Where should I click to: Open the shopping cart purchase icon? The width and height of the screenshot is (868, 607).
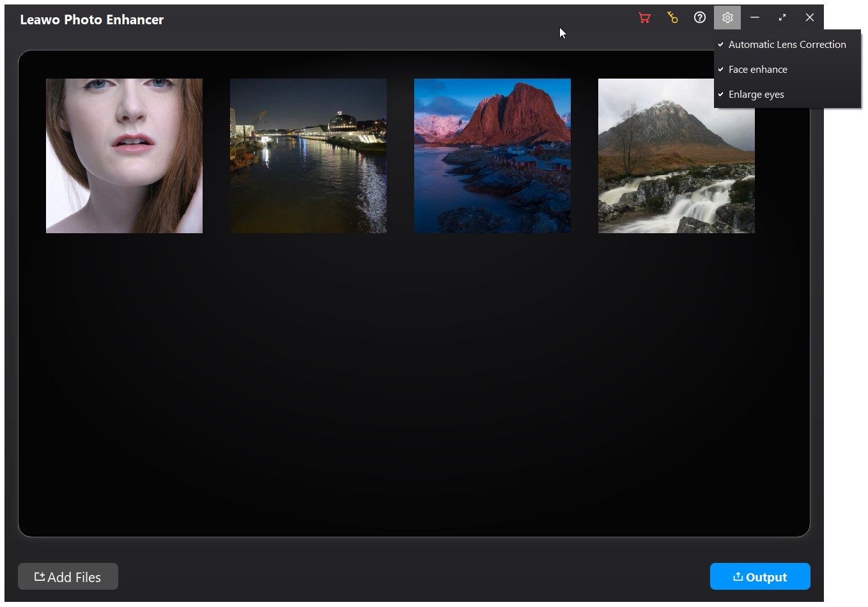(644, 18)
